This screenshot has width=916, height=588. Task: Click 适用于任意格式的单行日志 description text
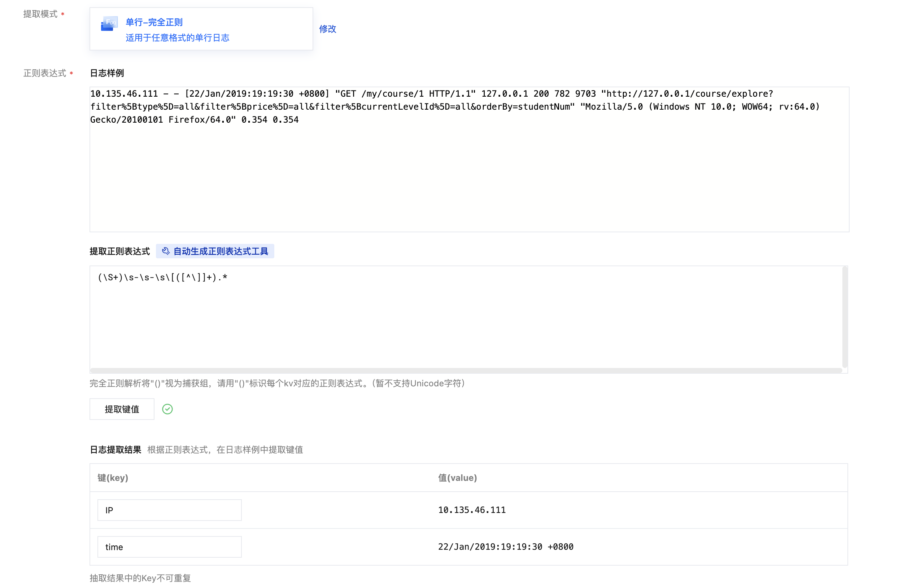point(177,38)
